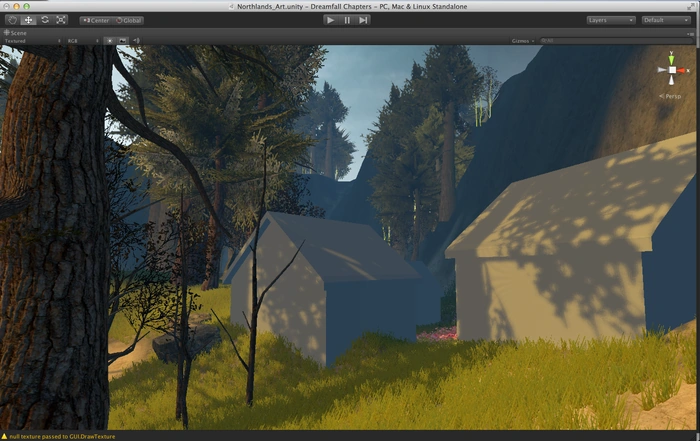
Task: Select the Hand tool
Action: (x=12, y=20)
